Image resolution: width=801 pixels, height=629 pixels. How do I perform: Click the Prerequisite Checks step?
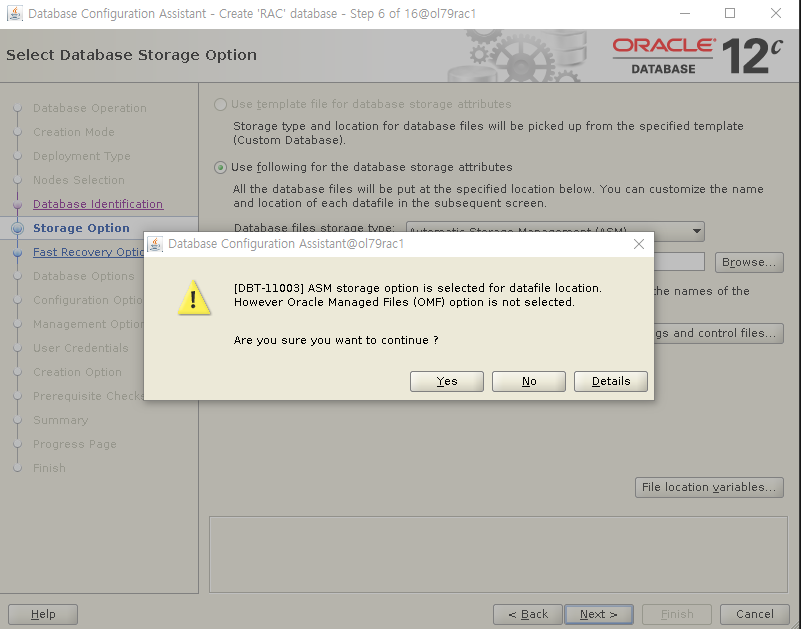(88, 397)
